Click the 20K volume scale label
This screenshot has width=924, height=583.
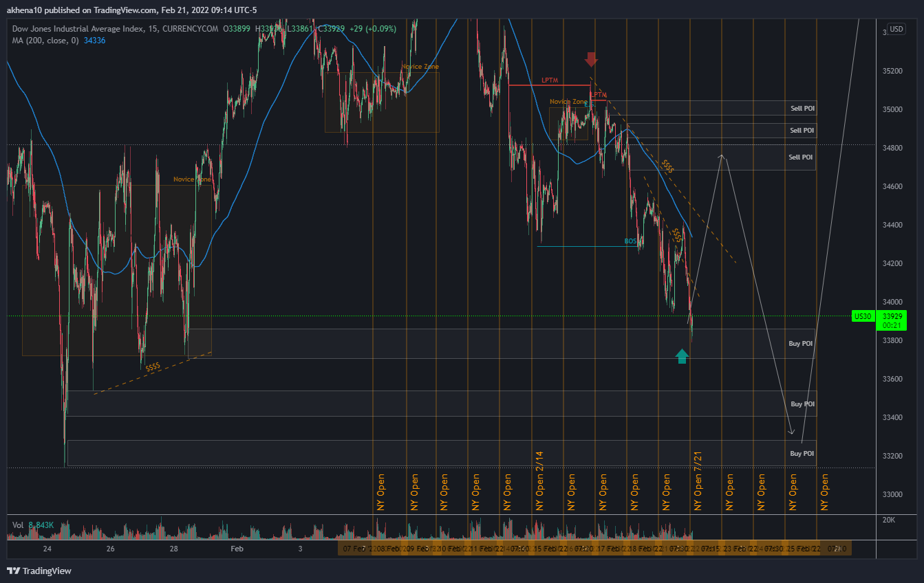(889, 520)
